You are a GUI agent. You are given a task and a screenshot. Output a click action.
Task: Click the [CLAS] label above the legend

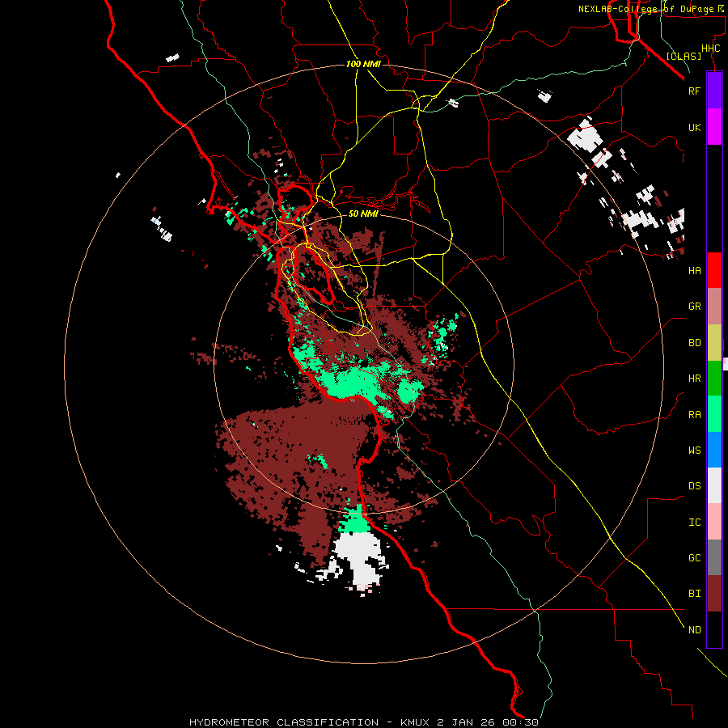click(684, 56)
